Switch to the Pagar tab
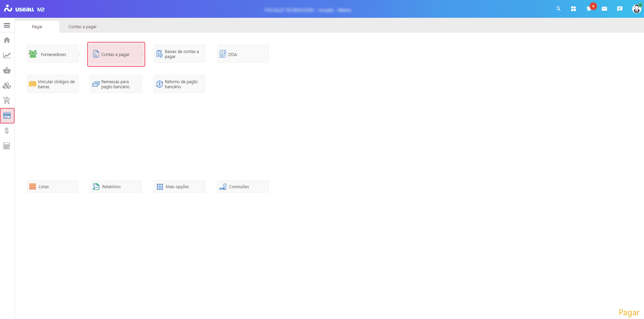The width and height of the screenshot is (644, 319). click(x=37, y=27)
